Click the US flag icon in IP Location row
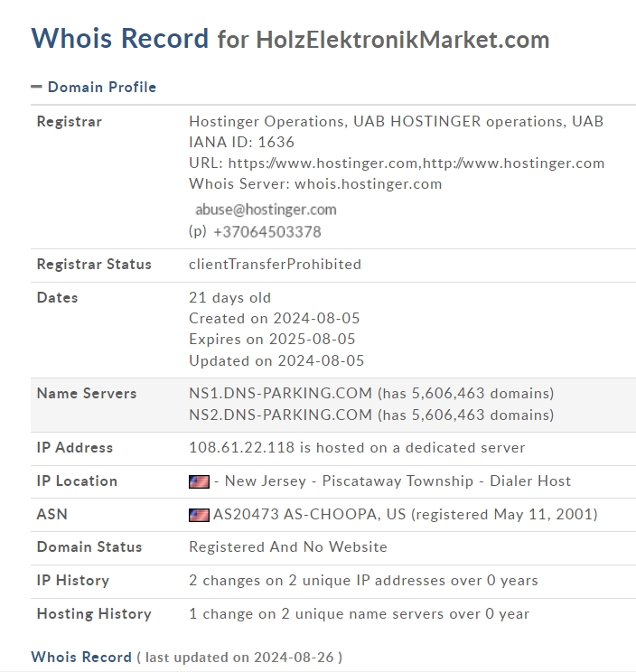 (200, 481)
